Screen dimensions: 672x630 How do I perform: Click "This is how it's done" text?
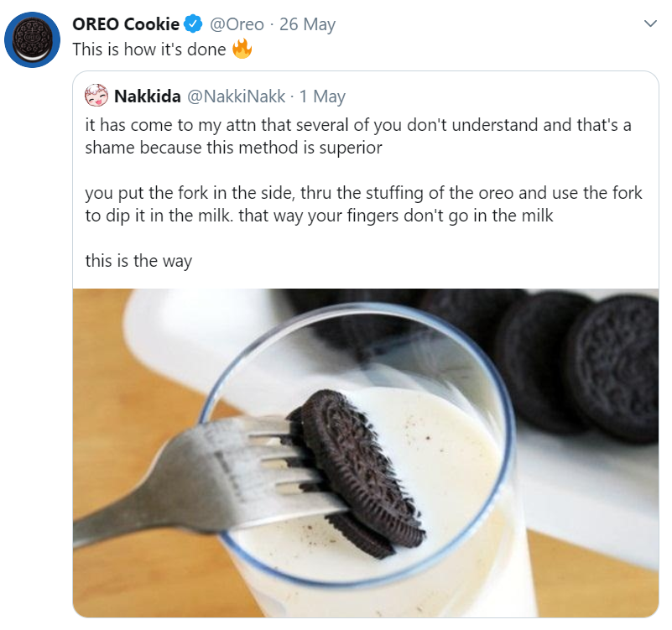(149, 49)
